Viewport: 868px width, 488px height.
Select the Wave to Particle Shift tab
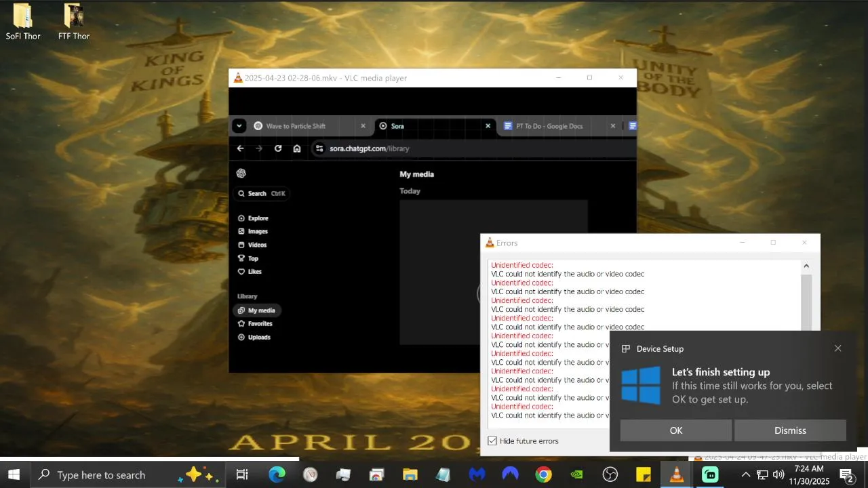tap(310, 126)
